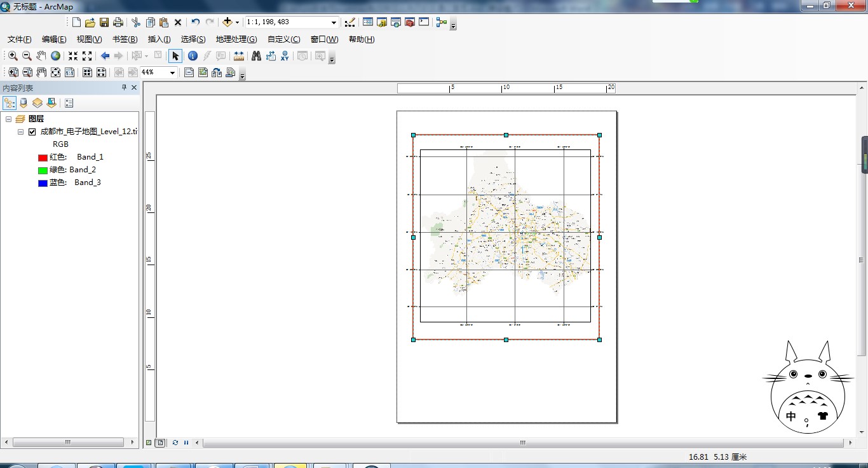Open the 插入(I) menu
868x468 pixels.
[159, 39]
